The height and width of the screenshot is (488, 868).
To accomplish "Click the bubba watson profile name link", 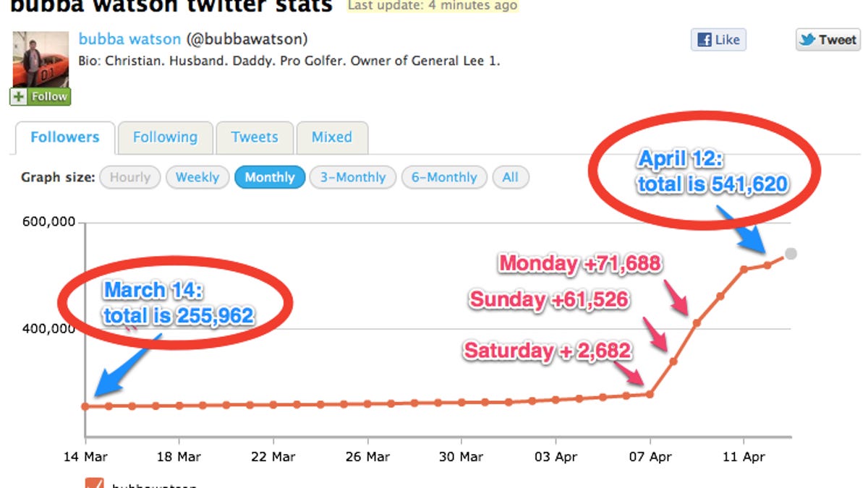I will pyautogui.click(x=130, y=39).
